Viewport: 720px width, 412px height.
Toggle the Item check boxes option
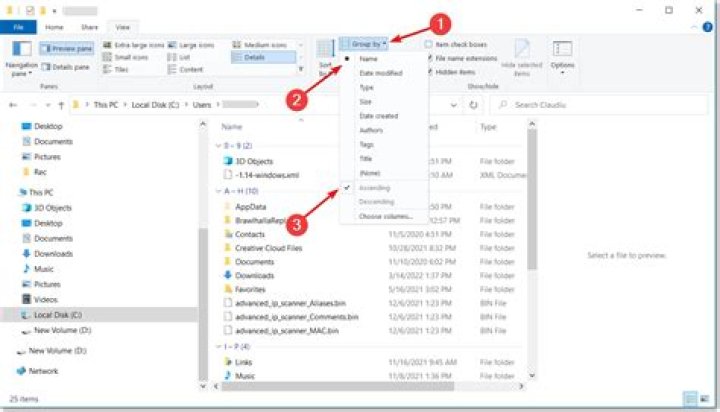pyautogui.click(x=429, y=45)
